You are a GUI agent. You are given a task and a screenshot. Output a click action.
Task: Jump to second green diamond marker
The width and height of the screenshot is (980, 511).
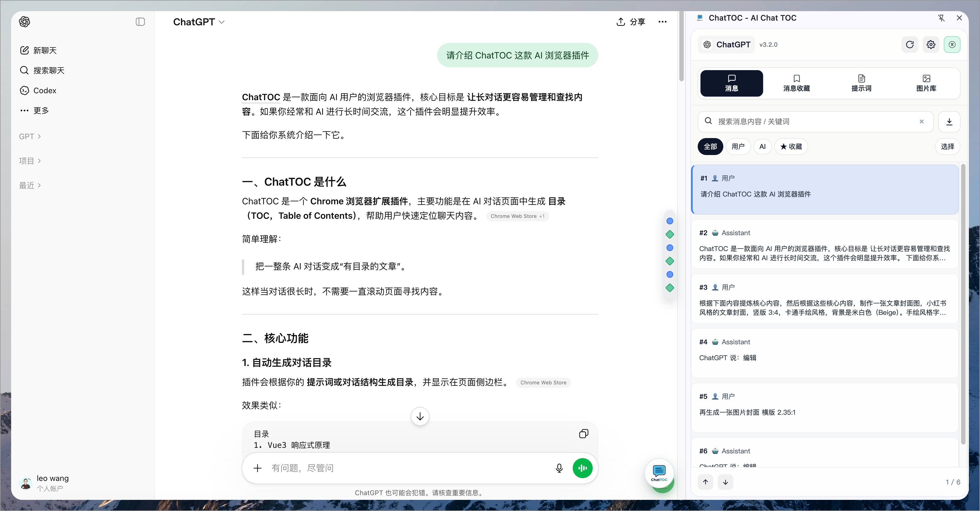670,261
